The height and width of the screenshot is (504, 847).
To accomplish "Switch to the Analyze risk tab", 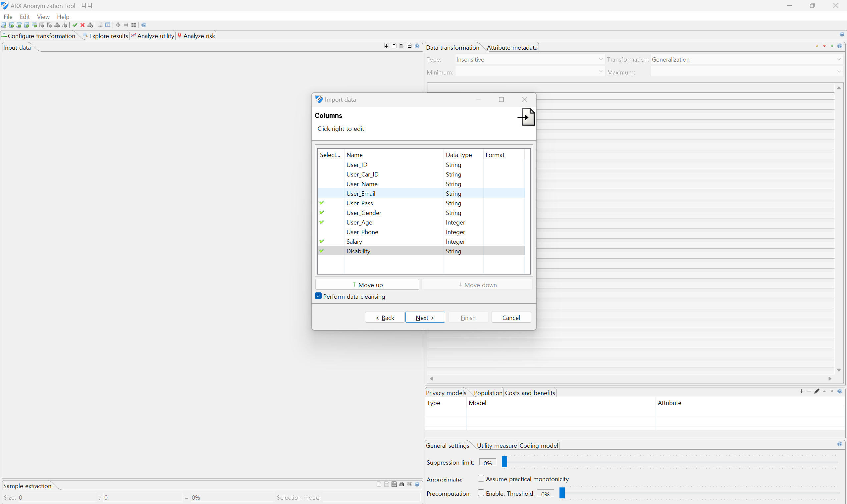I will 196,36.
